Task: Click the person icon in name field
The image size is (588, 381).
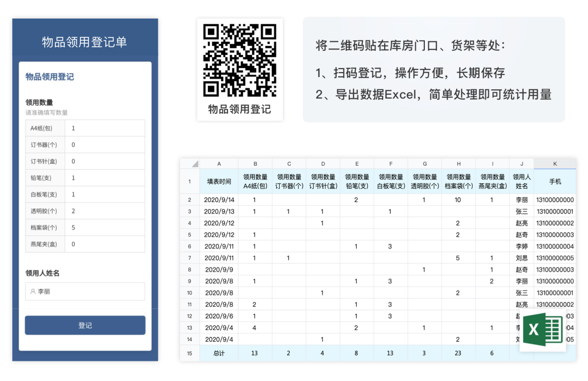Action: point(33,291)
